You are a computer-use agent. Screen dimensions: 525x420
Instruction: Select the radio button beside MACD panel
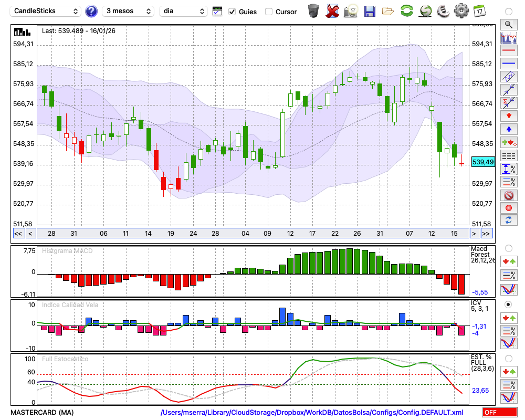point(508,248)
